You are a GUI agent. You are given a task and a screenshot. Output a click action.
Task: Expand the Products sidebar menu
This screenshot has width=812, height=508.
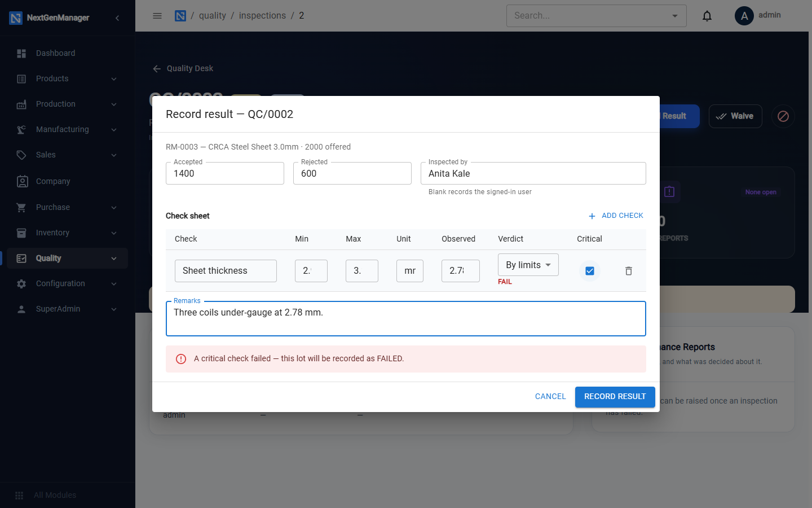68,78
